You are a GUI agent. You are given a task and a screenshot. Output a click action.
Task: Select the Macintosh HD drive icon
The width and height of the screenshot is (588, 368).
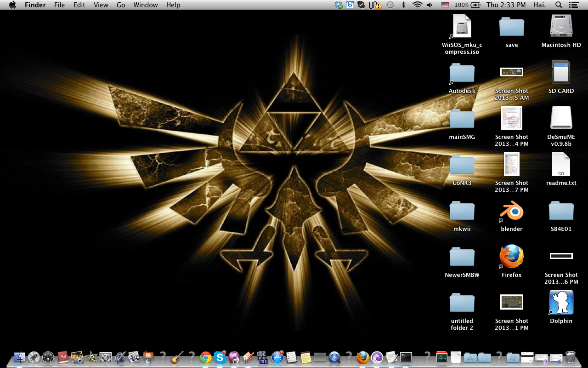click(561, 27)
